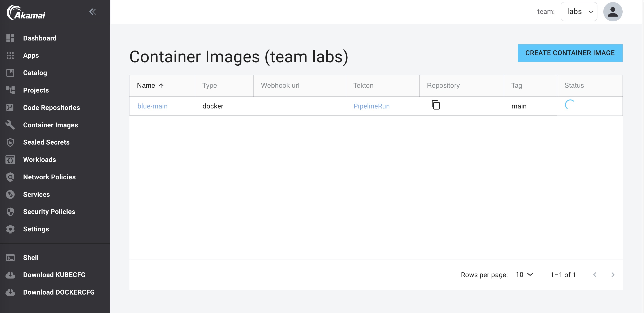The width and height of the screenshot is (644, 313).
Task: Click the Sealed Secrets shield-lock icon
Action: point(10,142)
